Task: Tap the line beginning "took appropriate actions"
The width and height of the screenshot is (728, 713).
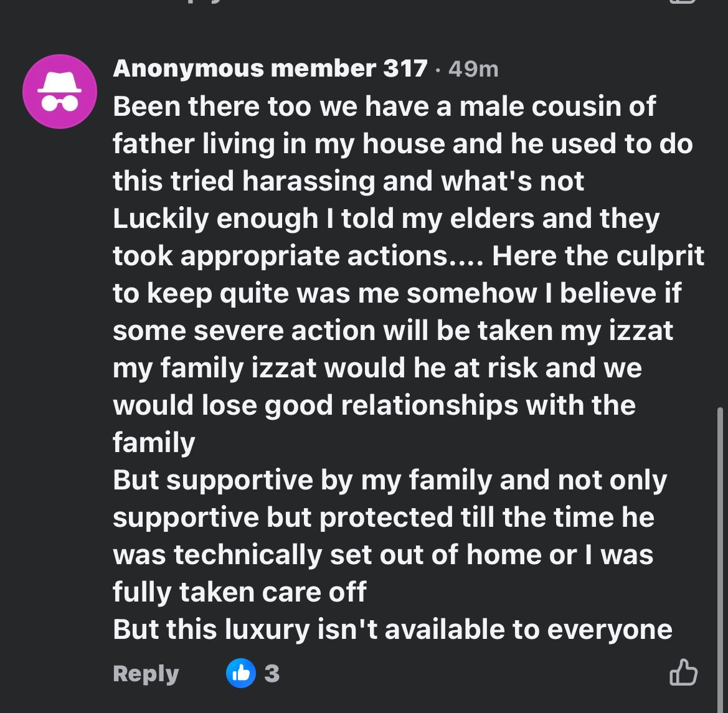Action: tap(408, 256)
